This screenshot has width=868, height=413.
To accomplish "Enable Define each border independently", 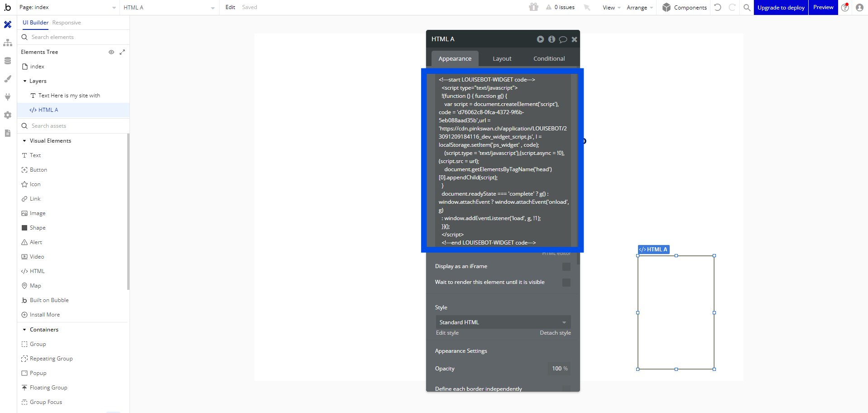I will coord(566,389).
